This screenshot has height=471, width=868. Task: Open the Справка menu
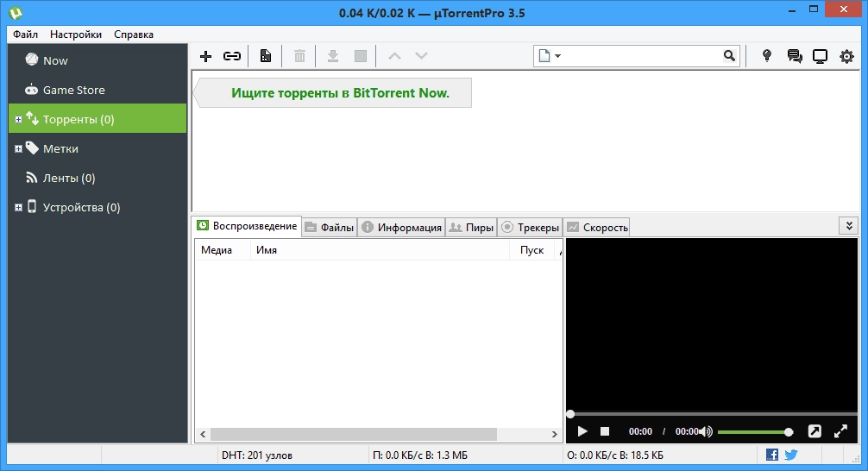point(134,35)
